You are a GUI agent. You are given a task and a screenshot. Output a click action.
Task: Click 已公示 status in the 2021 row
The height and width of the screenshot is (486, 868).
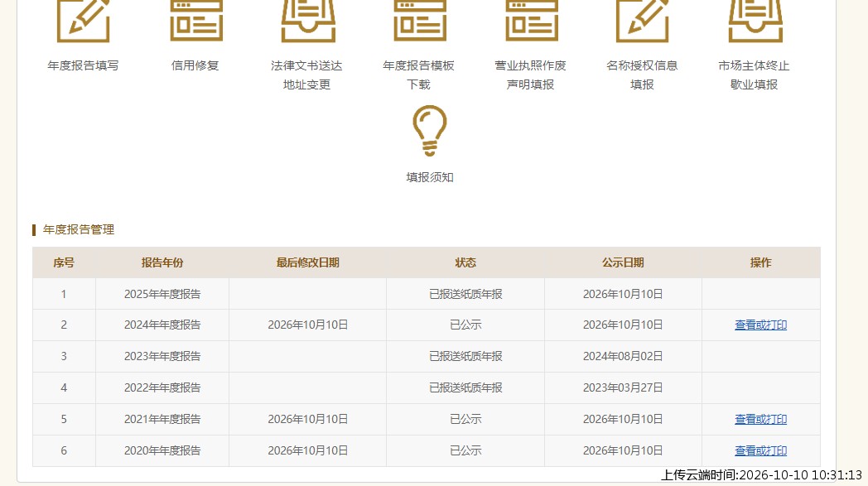(x=465, y=420)
